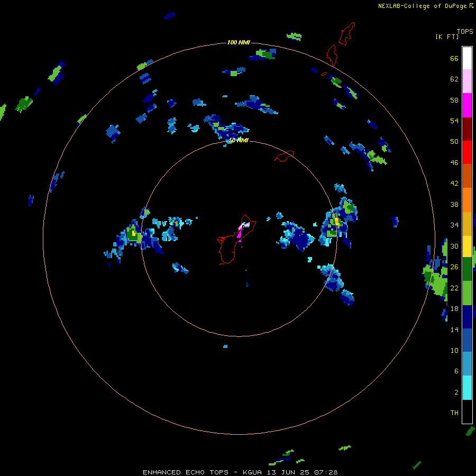The height and width of the screenshot is (476, 476).
Task: Click the "100 NMI" range ring label
Action: coord(239,42)
